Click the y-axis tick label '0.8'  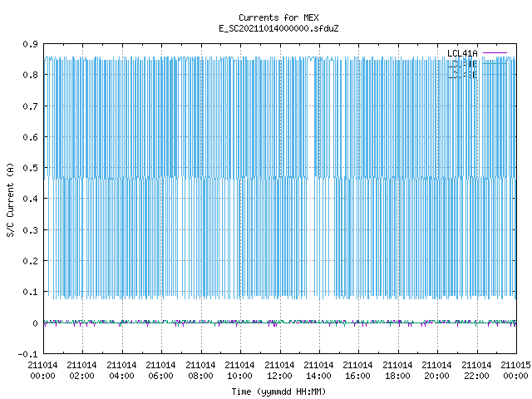tap(30, 75)
